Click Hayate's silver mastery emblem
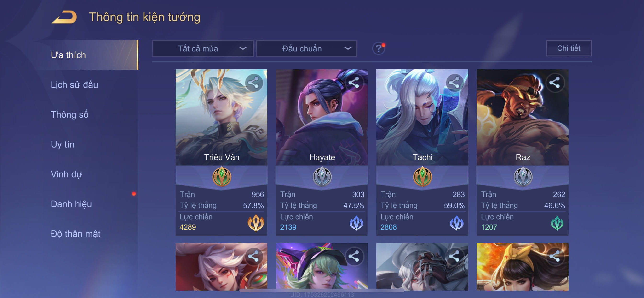 [x=322, y=177]
